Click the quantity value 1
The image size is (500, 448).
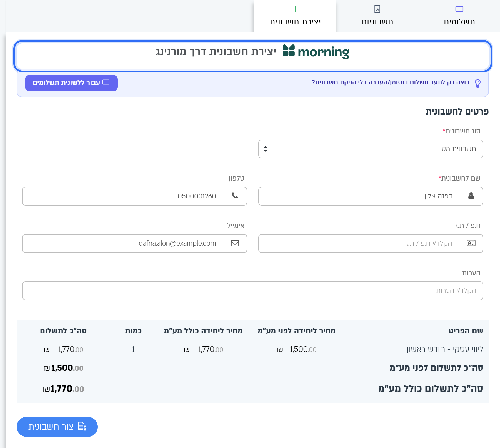pos(133,349)
